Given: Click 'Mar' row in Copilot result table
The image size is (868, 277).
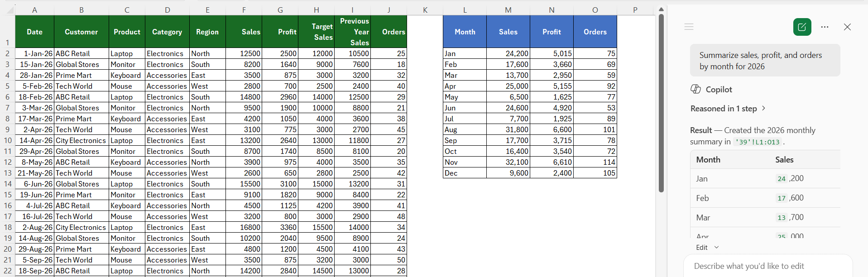Looking at the screenshot, I should click(x=765, y=218).
